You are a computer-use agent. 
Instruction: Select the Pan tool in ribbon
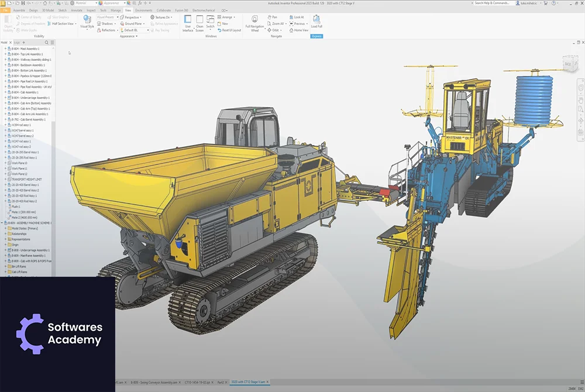coord(272,17)
